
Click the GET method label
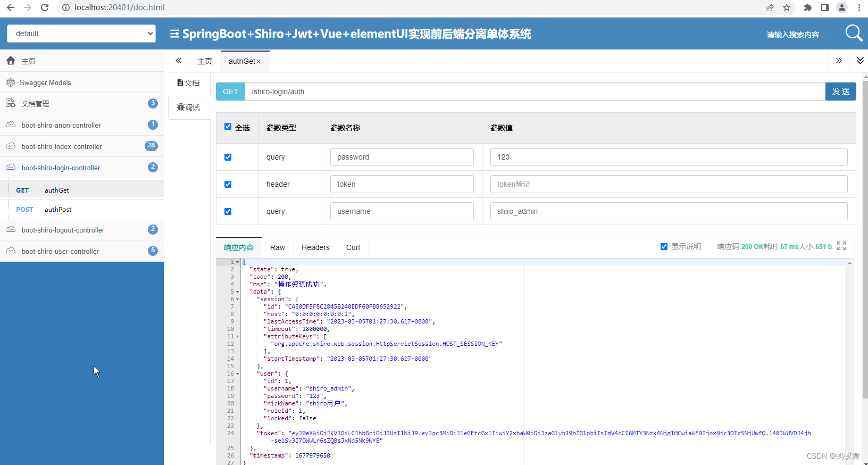pos(230,92)
